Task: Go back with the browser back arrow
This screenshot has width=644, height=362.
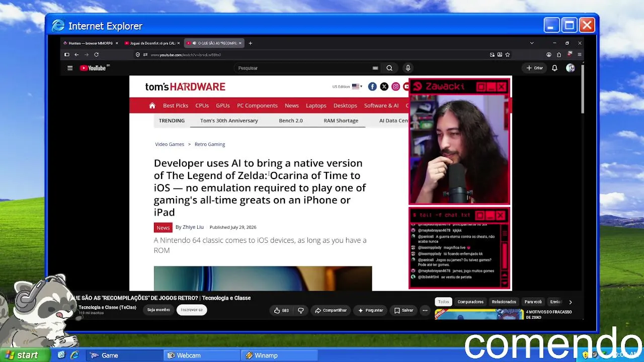Action: [76, 55]
